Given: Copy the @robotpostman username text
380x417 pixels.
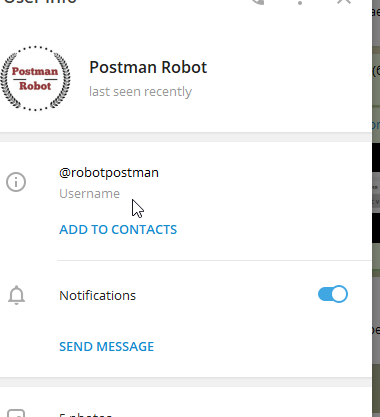Looking at the screenshot, I should [109, 173].
